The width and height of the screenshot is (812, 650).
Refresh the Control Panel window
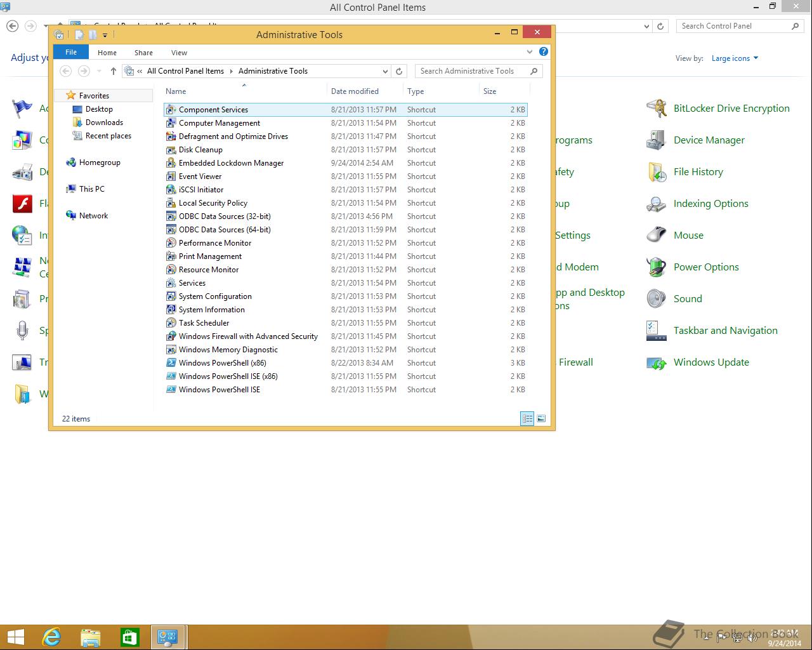tap(660, 26)
